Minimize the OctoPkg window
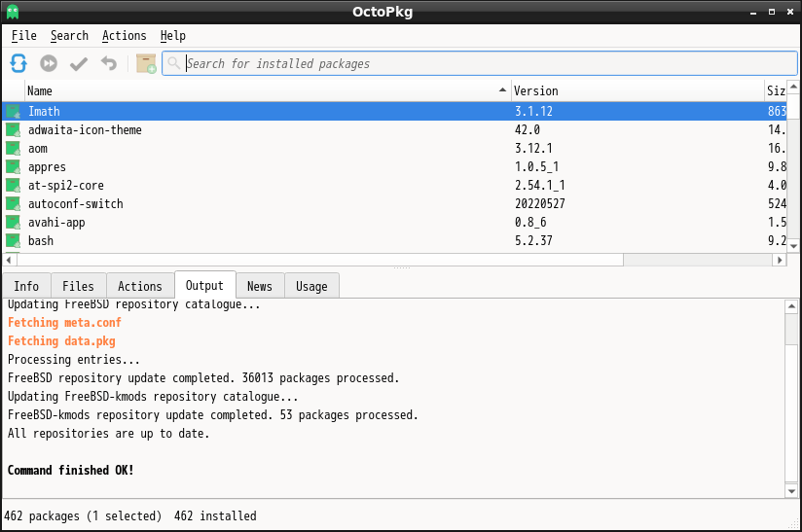Viewport: 802px width, 532px height. pyautogui.click(x=753, y=12)
